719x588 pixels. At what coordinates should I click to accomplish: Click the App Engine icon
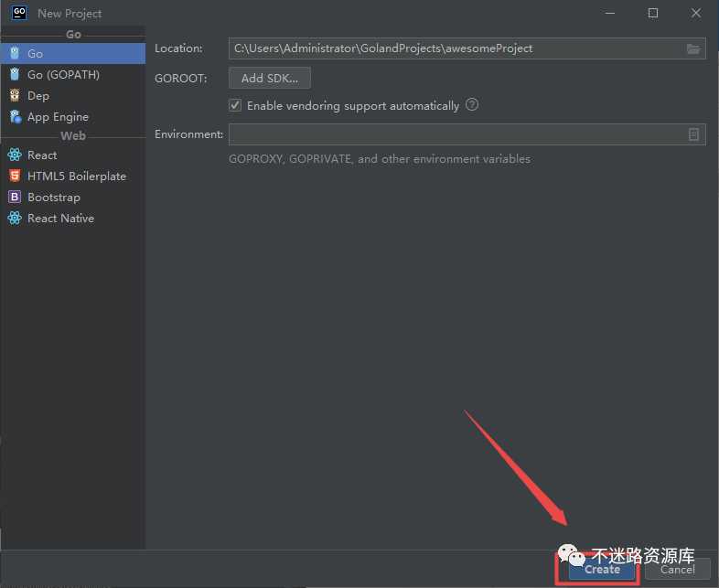pos(16,117)
